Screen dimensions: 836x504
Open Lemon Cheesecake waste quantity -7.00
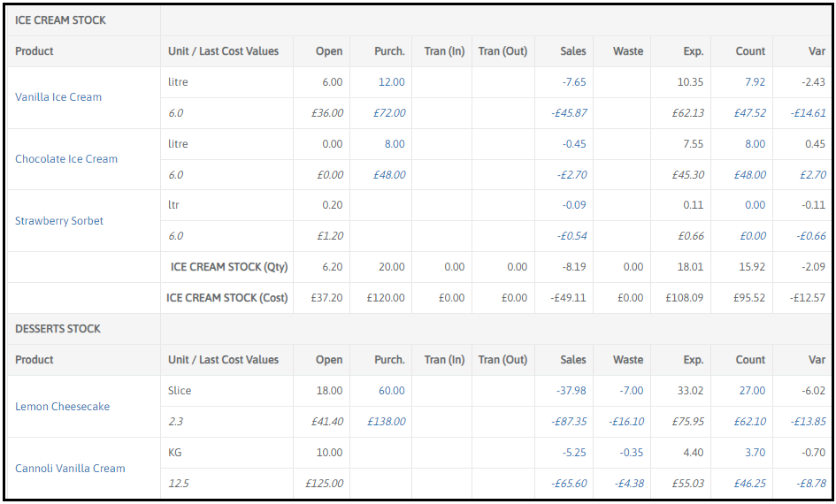(631, 391)
